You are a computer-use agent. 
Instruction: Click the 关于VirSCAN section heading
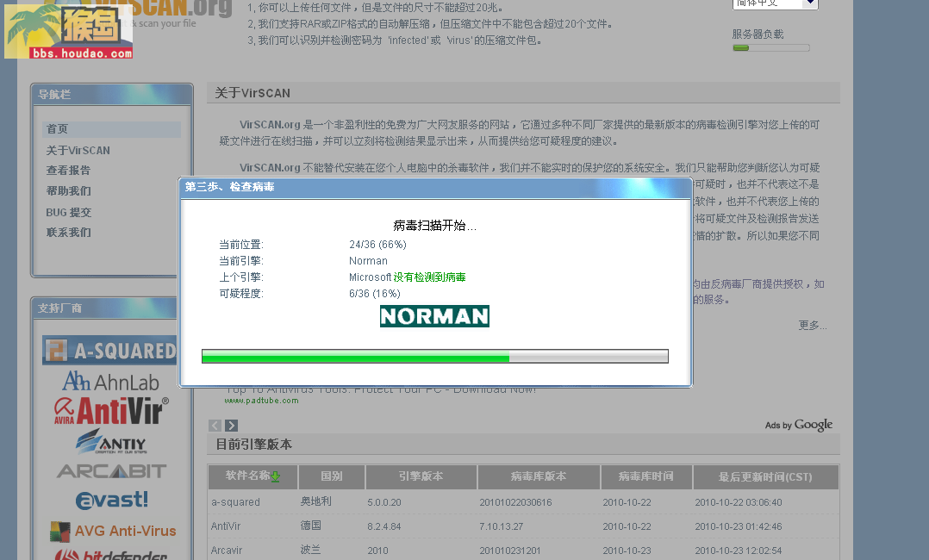coord(253,93)
